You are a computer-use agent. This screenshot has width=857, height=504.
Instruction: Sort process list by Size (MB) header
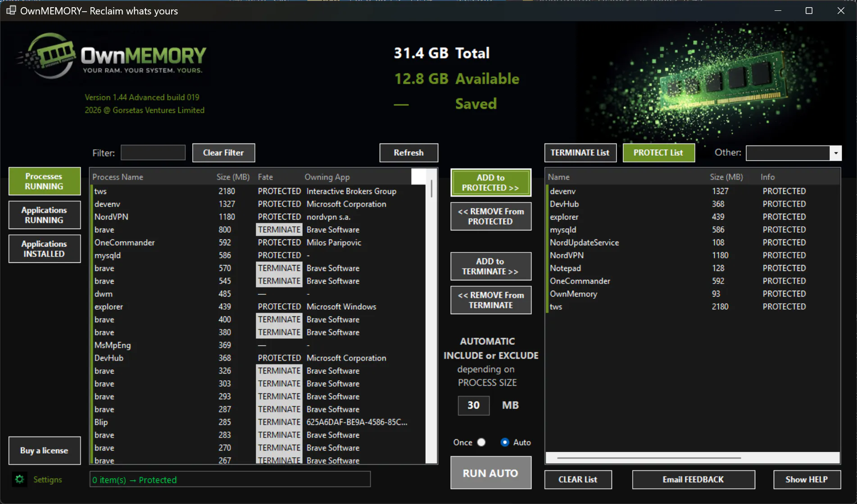tap(233, 177)
